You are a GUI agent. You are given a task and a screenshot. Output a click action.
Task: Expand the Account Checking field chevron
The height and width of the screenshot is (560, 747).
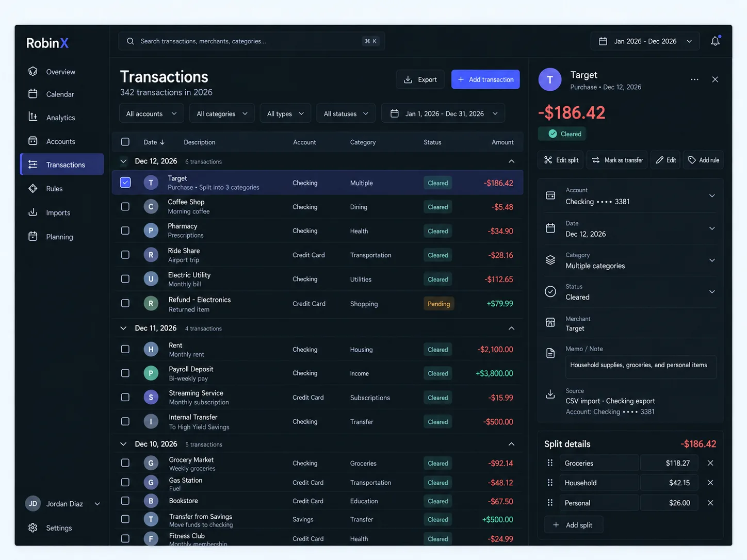(x=712, y=196)
